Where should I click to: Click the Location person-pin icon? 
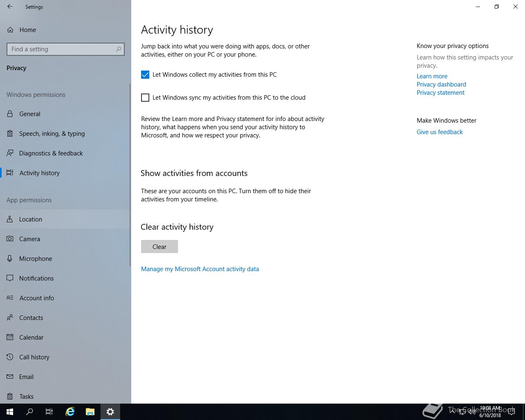pyautogui.click(x=10, y=219)
